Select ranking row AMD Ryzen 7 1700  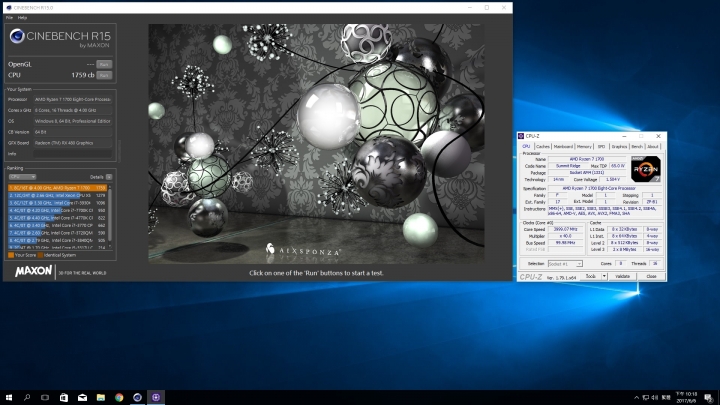click(x=57, y=188)
